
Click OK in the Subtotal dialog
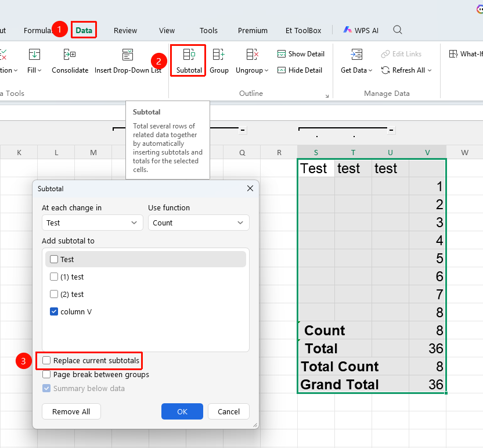tap(182, 411)
